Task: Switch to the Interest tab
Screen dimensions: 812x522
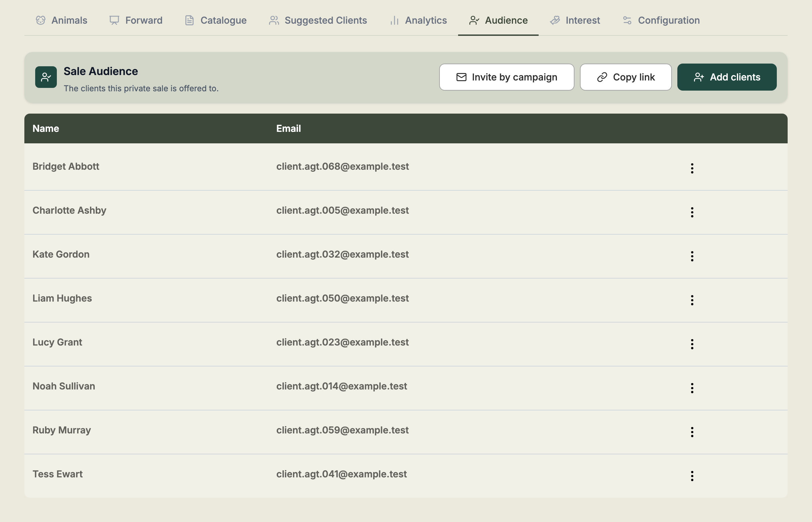Action: pyautogui.click(x=575, y=20)
